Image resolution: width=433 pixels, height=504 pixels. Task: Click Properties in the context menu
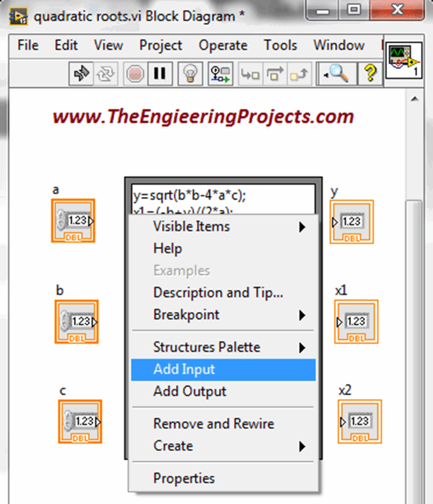pos(184,478)
